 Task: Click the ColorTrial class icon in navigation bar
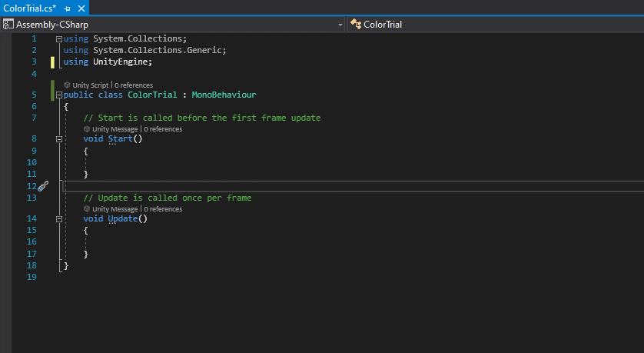pos(356,25)
